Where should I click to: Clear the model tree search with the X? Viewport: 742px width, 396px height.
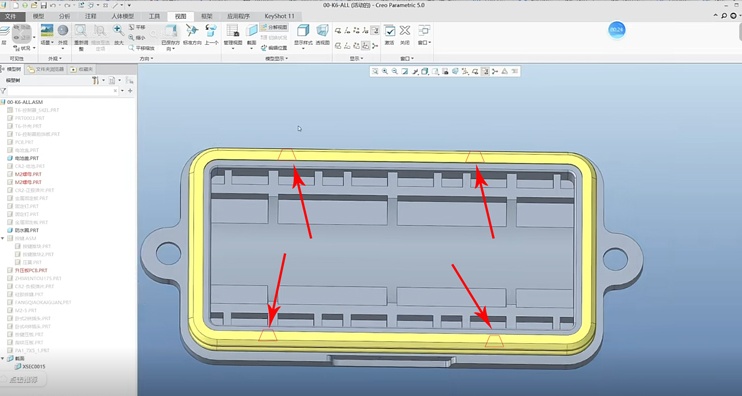click(x=115, y=91)
